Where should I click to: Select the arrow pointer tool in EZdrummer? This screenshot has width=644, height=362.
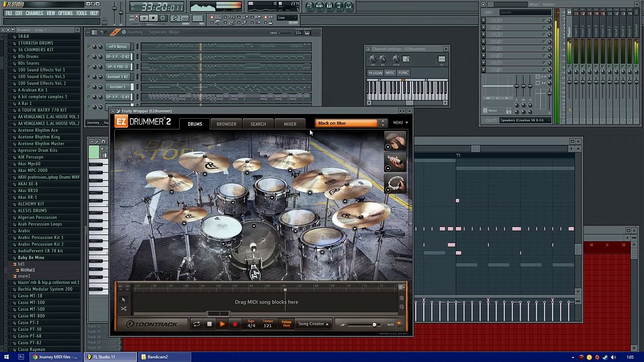(x=123, y=300)
